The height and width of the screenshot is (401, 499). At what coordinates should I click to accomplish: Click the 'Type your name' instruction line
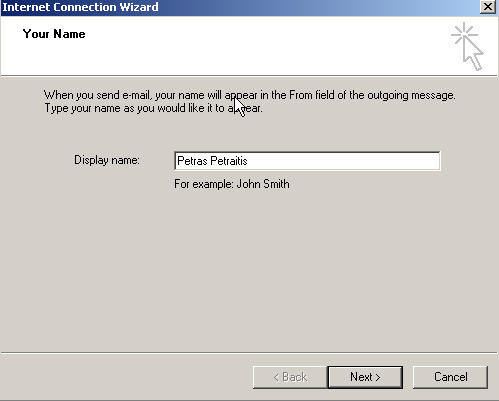(153, 108)
